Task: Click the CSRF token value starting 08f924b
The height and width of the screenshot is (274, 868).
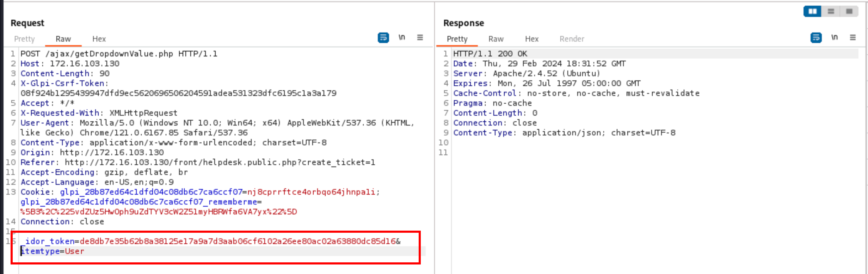Action: click(178, 93)
